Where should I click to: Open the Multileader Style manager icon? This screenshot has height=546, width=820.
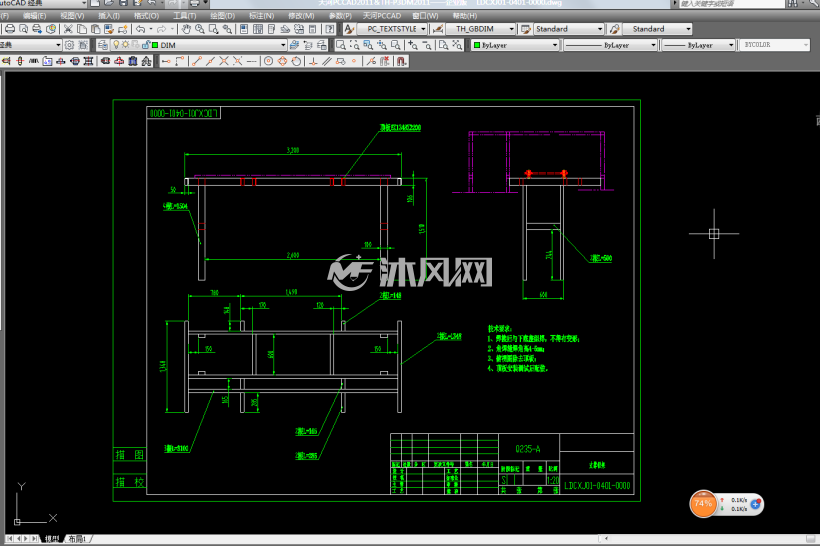[614, 29]
